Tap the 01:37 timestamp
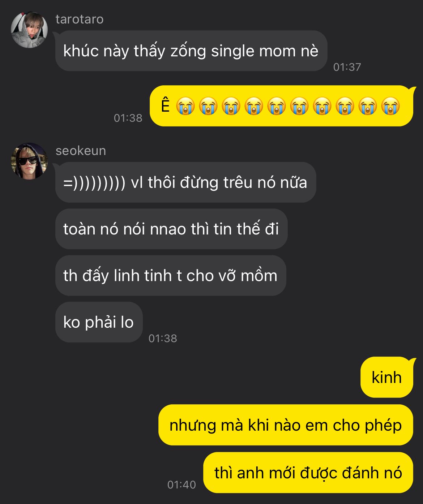This screenshot has height=504, width=423. point(347,67)
